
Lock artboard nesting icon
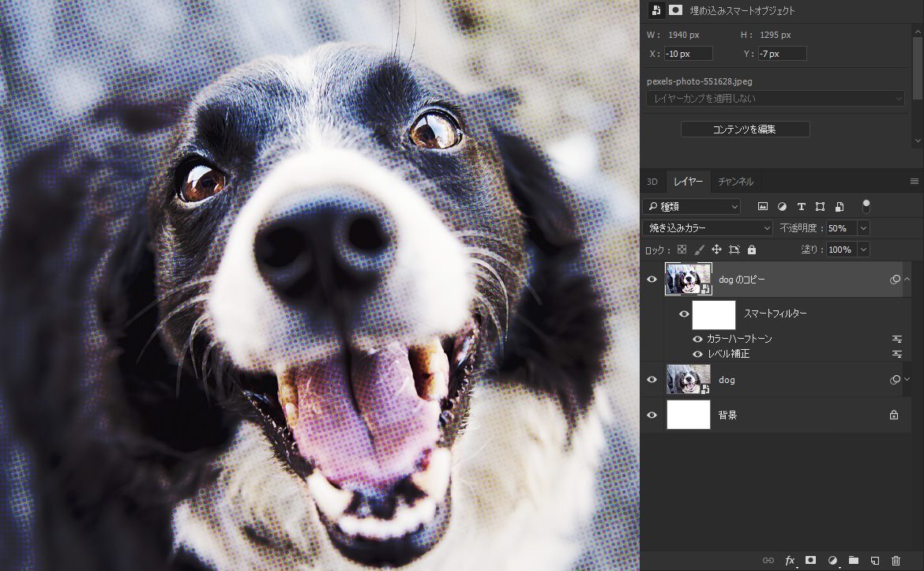[x=734, y=250]
